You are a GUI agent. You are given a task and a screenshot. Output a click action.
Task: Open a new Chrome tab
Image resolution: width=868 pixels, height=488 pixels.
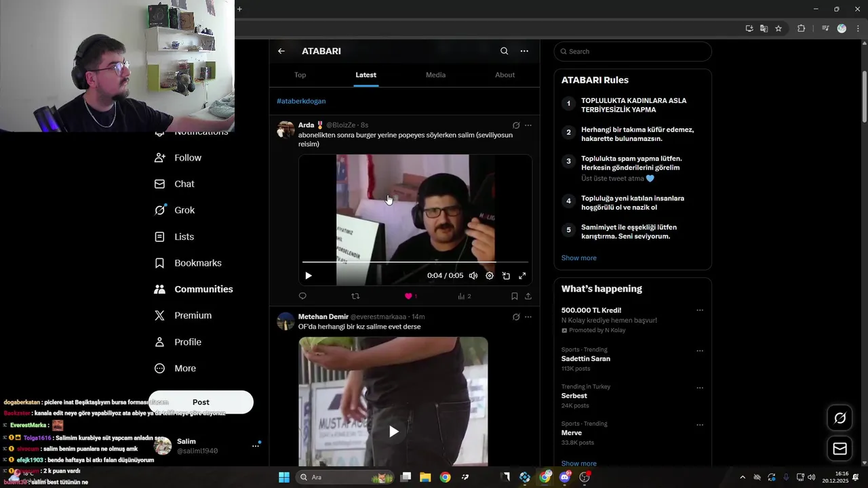pyautogui.click(x=239, y=9)
